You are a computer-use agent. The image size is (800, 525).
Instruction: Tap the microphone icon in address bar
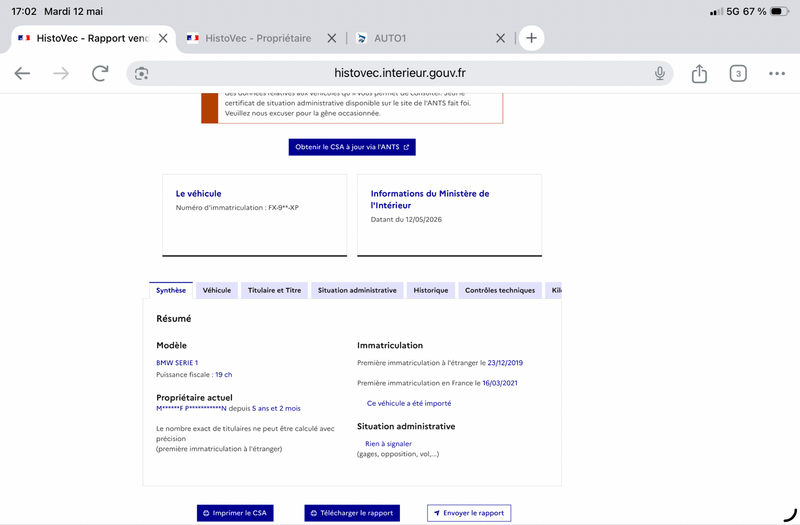point(660,73)
